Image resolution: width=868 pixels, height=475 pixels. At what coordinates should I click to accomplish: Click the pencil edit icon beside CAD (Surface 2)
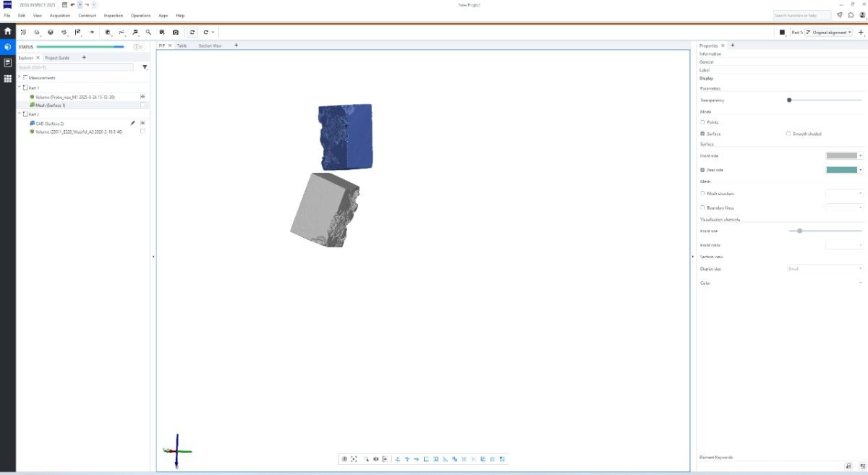click(x=132, y=123)
